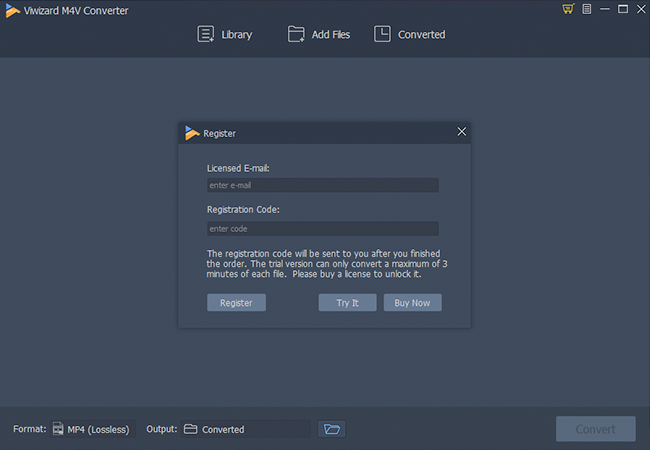
Task: Focus the Registration Code input field
Action: point(322,228)
